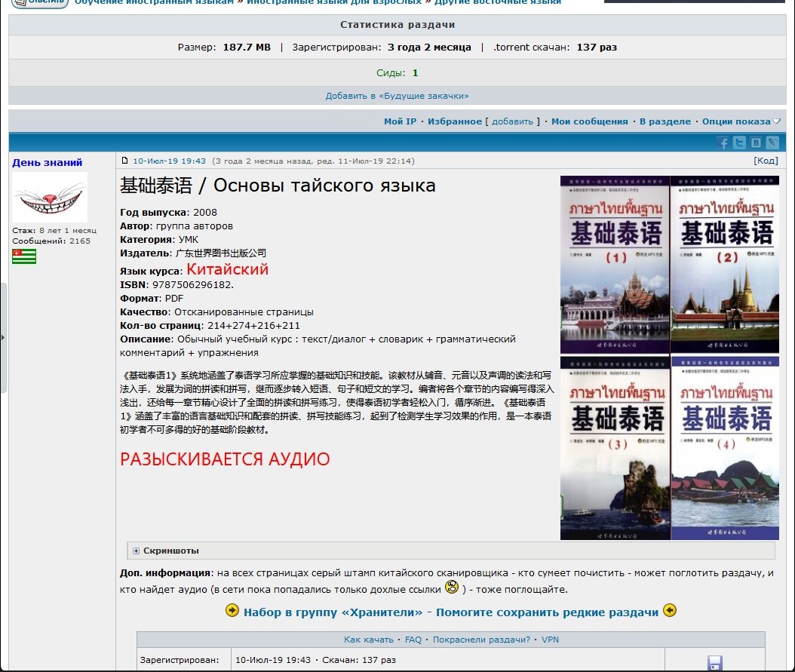This screenshot has width=795, height=672.
Task: Open the FAQ link
Action: pos(413,640)
